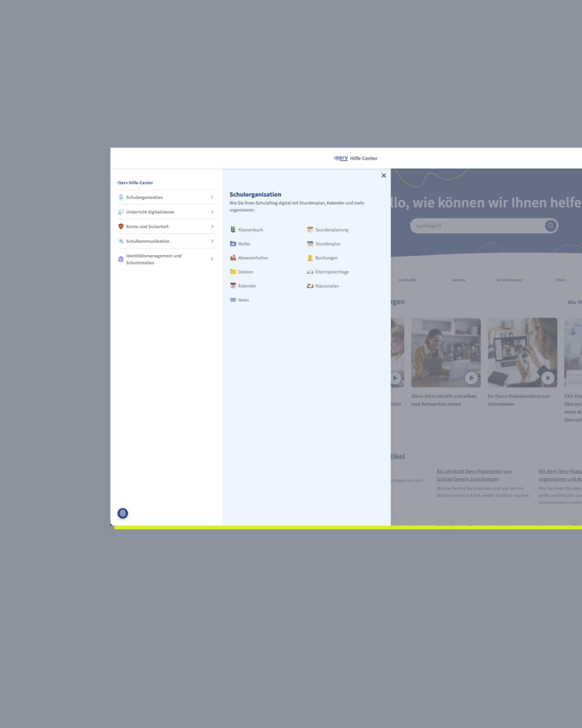Go to the Stundenplan link
This screenshot has width=582, height=728.
tap(328, 244)
